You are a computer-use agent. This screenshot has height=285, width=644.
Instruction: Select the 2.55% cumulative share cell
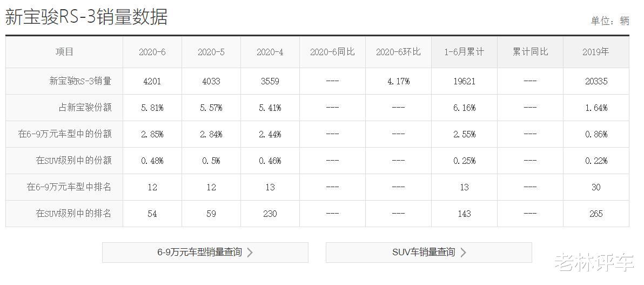point(464,135)
